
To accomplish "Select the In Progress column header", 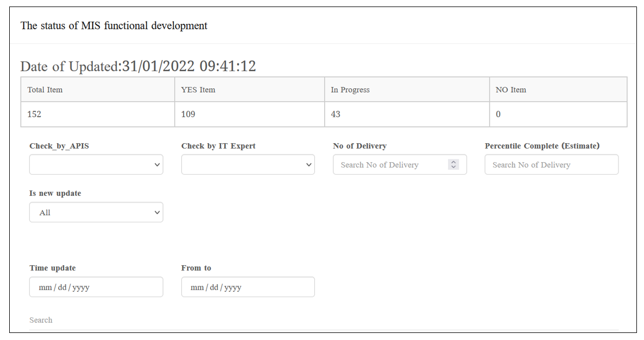I will (x=350, y=90).
